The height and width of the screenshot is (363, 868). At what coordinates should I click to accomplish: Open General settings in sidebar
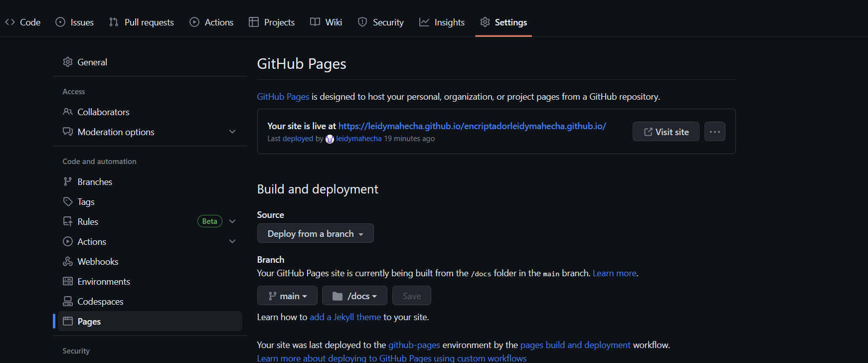tap(150, 62)
